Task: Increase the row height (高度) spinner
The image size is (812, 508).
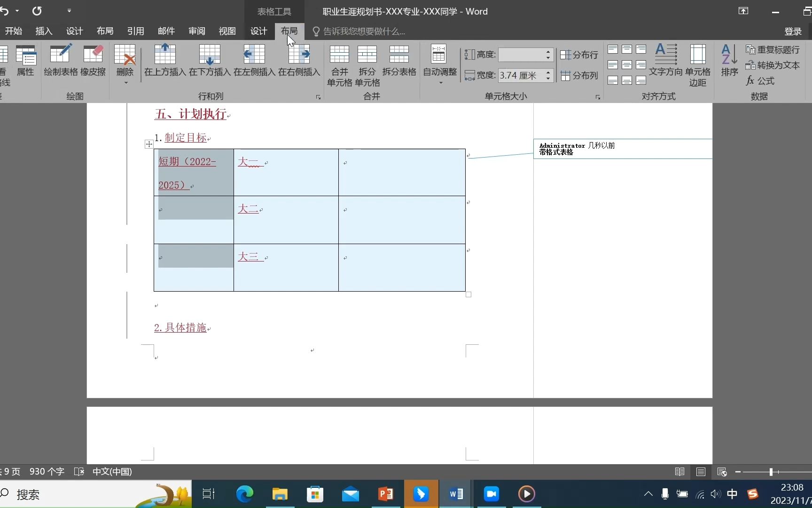Action: point(548,52)
